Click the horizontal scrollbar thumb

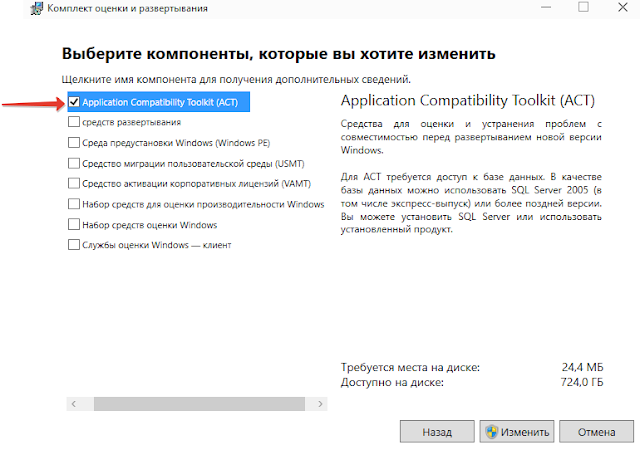199,404
